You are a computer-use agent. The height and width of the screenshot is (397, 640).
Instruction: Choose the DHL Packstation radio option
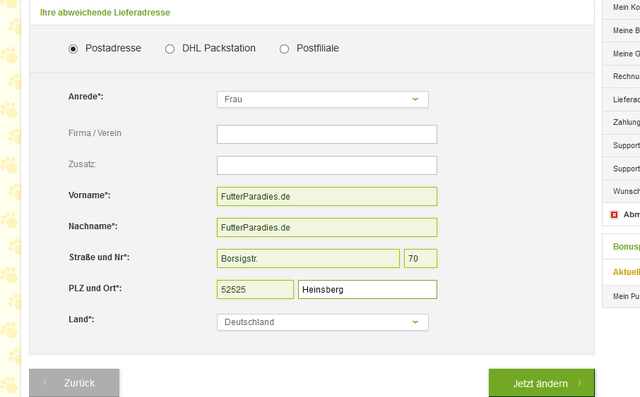pyautogui.click(x=170, y=49)
